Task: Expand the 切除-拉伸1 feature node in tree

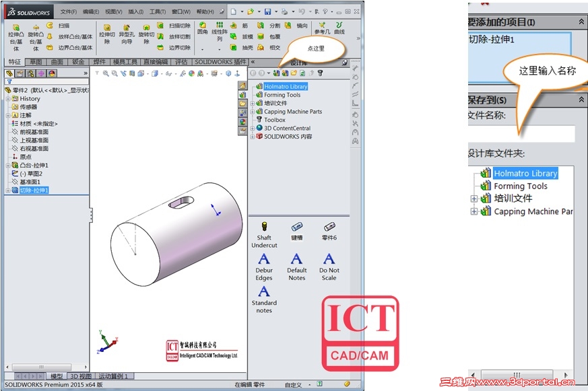Action: 8,190
